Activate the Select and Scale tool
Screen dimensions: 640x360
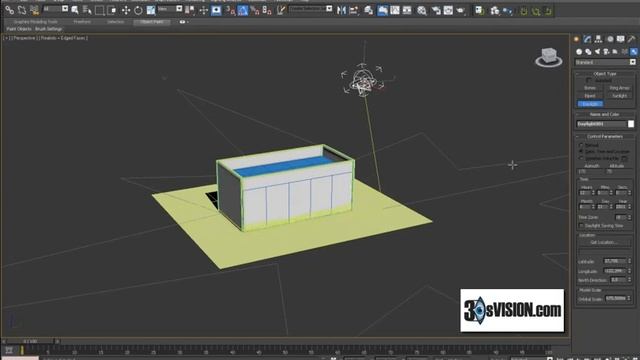tap(151, 10)
